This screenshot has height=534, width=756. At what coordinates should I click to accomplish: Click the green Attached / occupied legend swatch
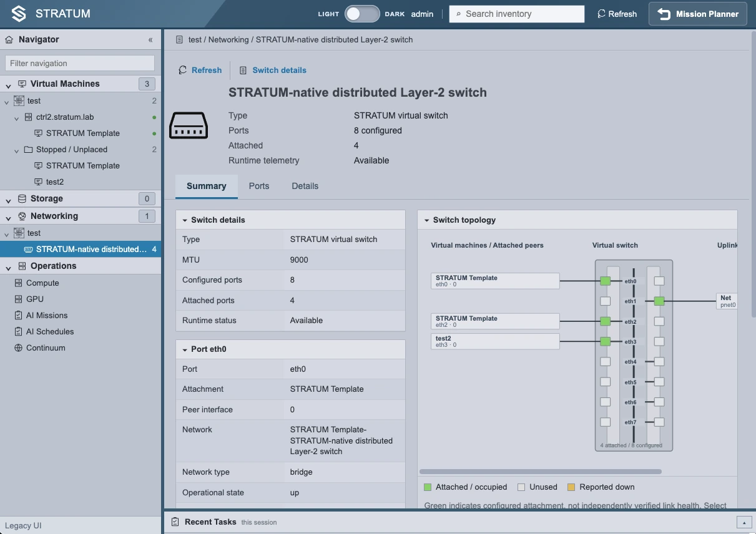tap(428, 487)
